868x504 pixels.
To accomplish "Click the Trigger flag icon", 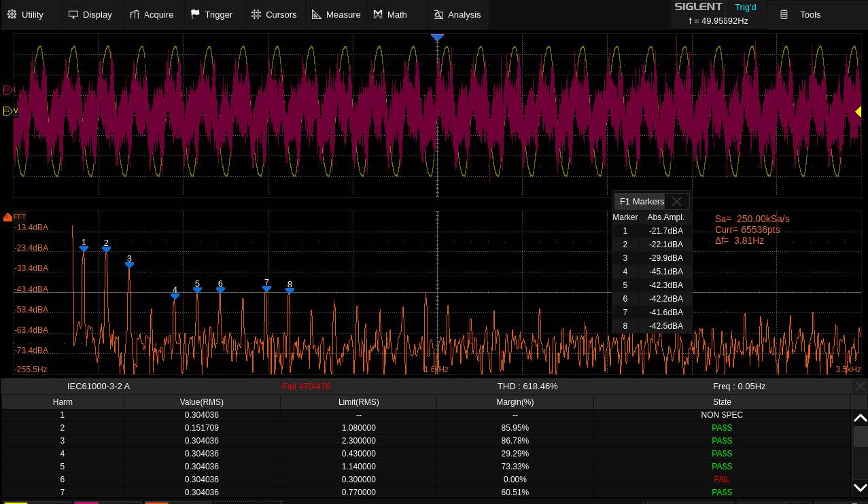I will point(195,14).
